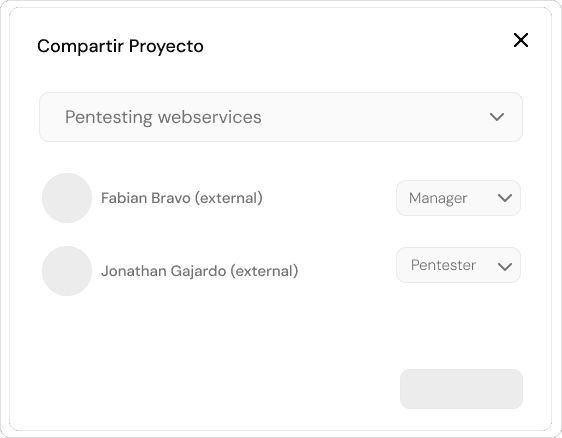
Task: Click the blank gray button at the bottom right
Action: tap(461, 389)
